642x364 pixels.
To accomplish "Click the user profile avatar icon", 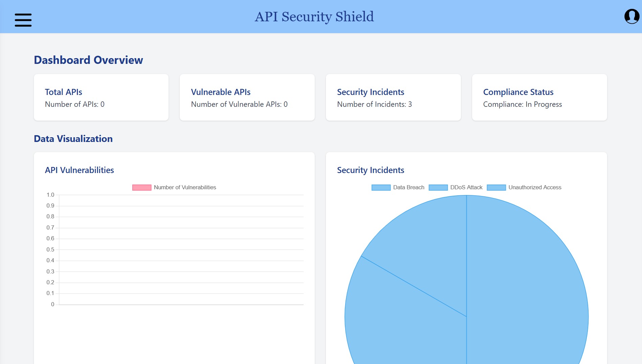I will click(632, 16).
